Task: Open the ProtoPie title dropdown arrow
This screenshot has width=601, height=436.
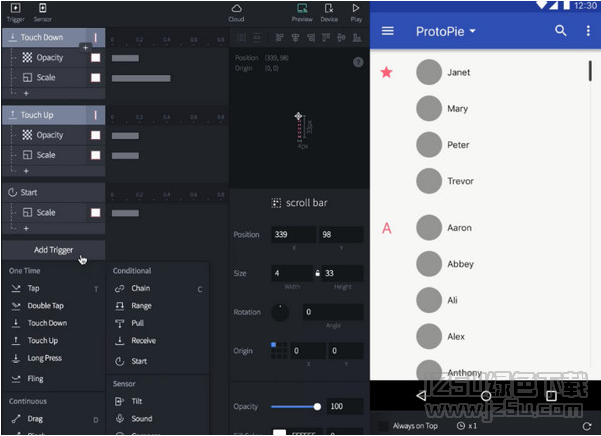Action: click(x=473, y=31)
